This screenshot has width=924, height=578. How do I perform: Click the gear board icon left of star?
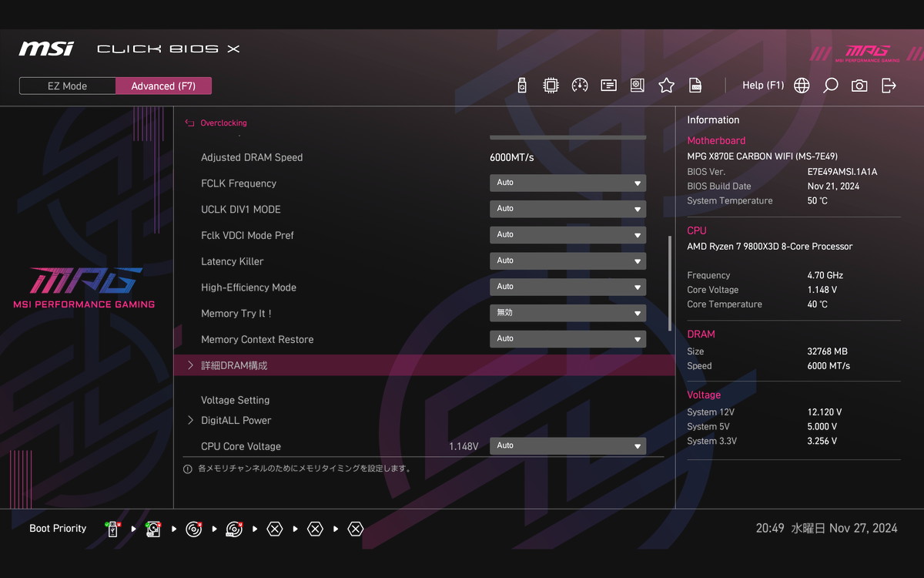pyautogui.click(x=637, y=86)
